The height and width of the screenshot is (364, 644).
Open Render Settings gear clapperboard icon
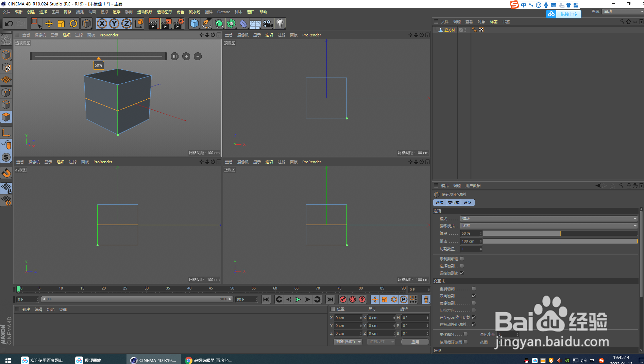click(x=179, y=23)
